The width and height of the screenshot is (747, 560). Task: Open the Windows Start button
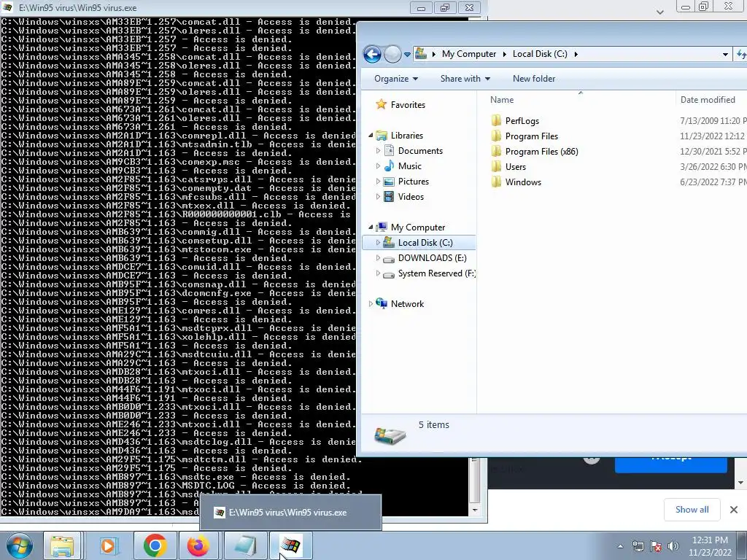(18, 545)
